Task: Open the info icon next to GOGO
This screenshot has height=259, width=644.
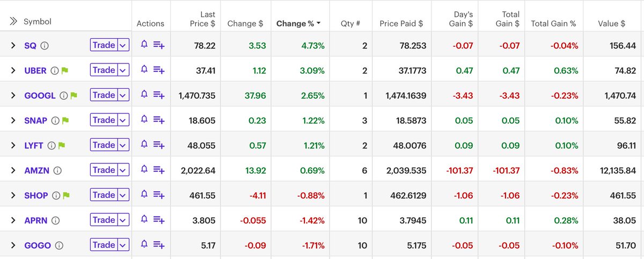Action: [60, 246]
